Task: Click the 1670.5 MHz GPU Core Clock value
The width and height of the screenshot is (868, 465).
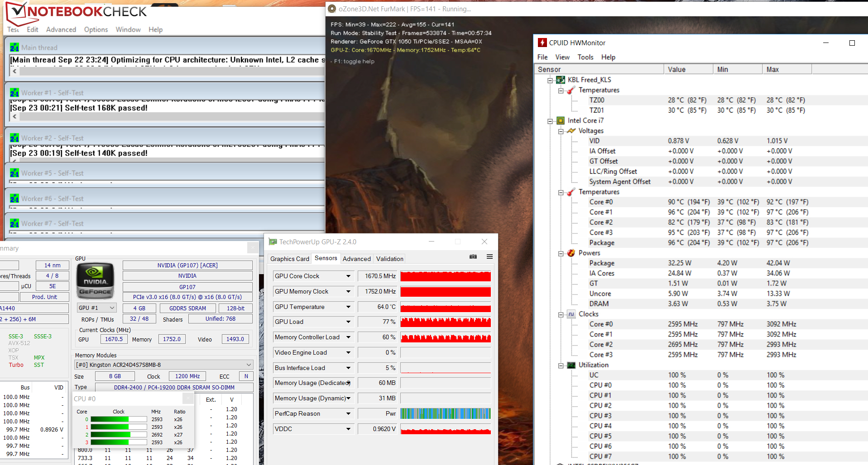Action: pos(377,276)
